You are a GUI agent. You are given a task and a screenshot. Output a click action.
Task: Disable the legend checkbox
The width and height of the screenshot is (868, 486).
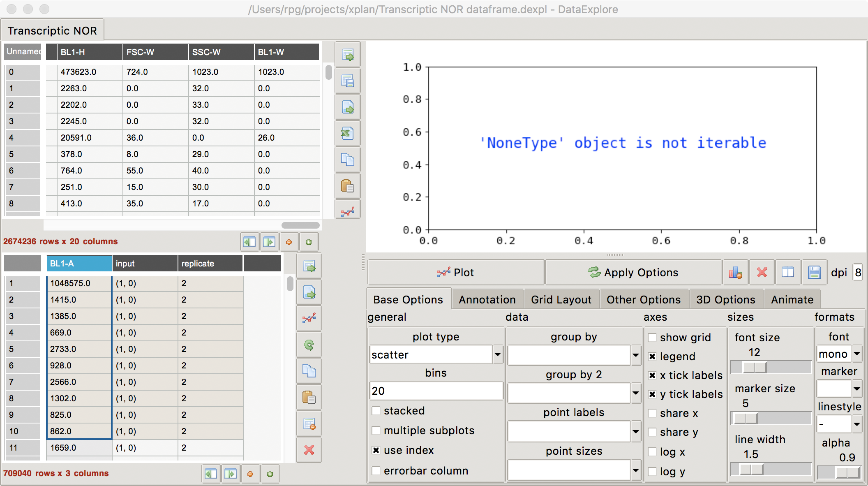[x=653, y=356]
